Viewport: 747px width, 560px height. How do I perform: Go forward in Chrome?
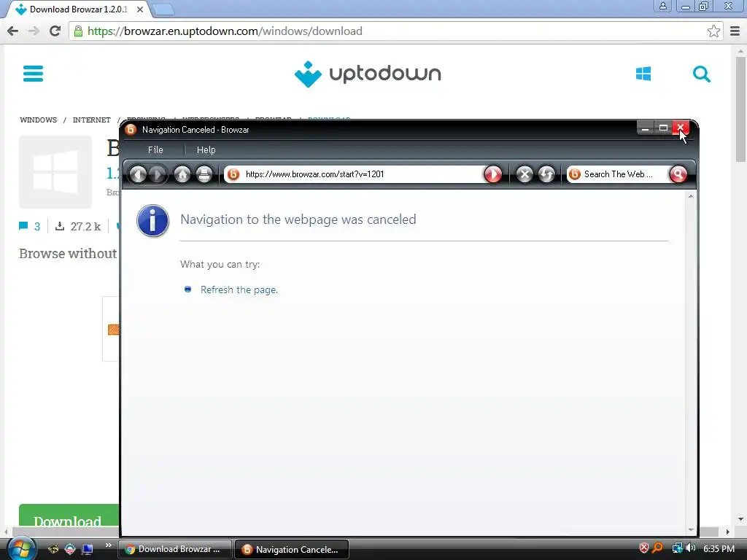tap(34, 31)
